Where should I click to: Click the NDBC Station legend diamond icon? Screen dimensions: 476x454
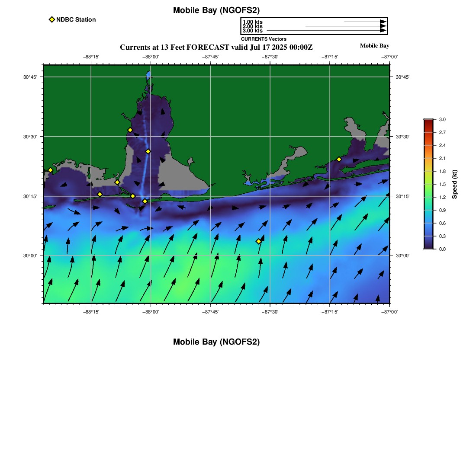[52, 19]
